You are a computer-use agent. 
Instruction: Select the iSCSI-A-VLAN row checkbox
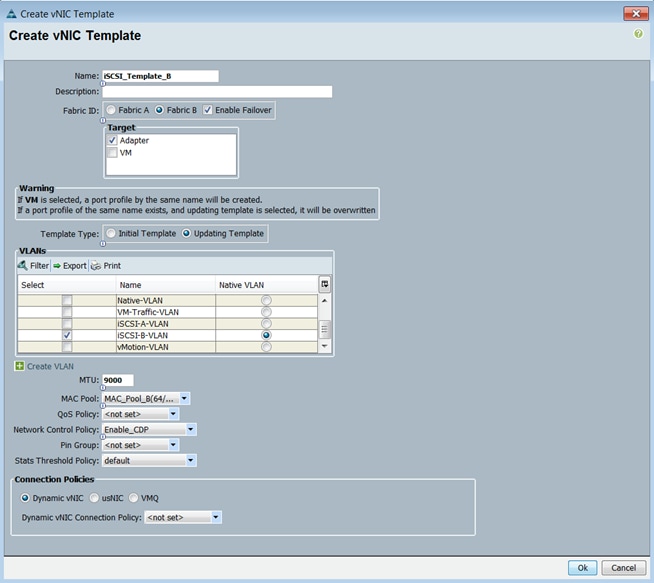coord(67,324)
